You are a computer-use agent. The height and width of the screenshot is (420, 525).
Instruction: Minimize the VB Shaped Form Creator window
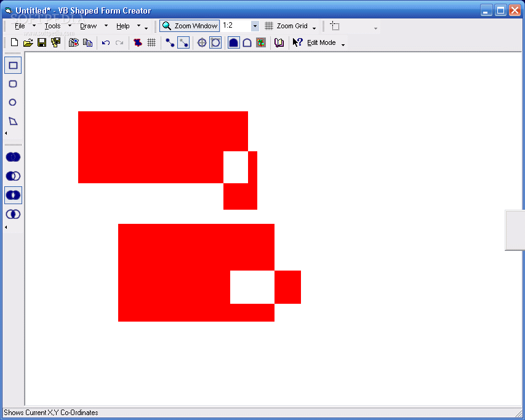click(486, 10)
